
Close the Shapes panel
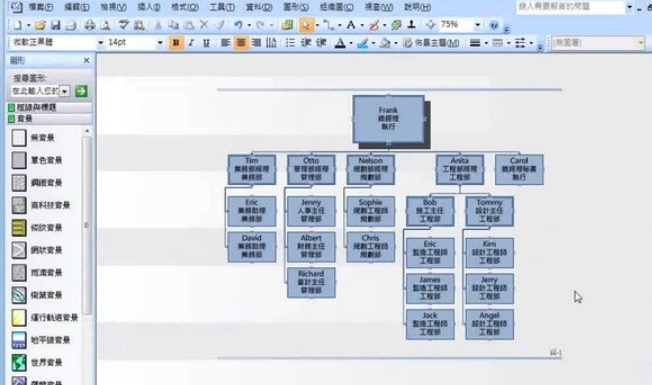[86, 61]
